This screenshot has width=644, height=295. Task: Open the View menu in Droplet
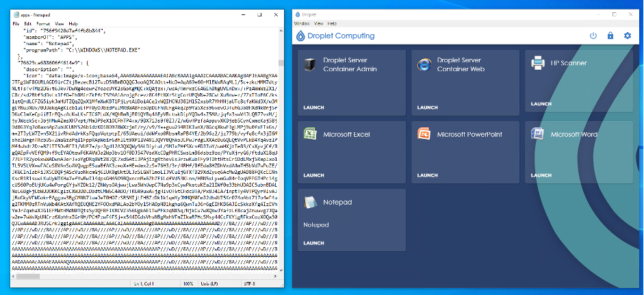319,23
